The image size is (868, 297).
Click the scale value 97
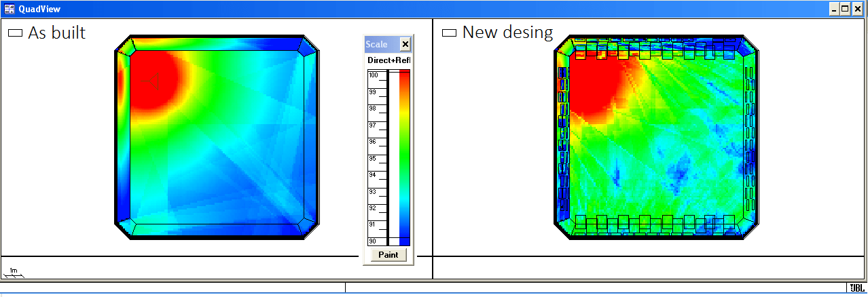372,125
